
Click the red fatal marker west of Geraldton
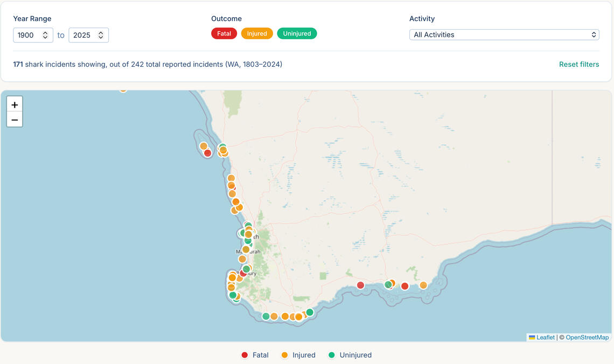pyautogui.click(x=207, y=153)
